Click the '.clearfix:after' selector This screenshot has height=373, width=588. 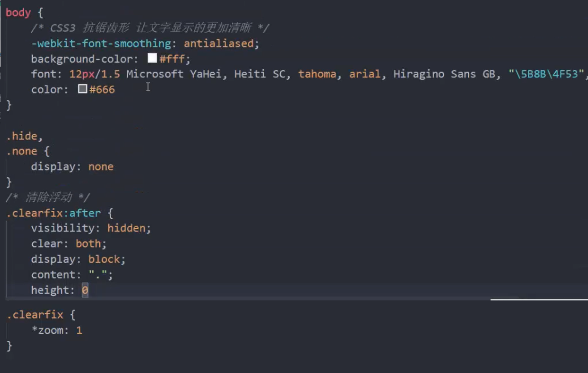tap(53, 213)
